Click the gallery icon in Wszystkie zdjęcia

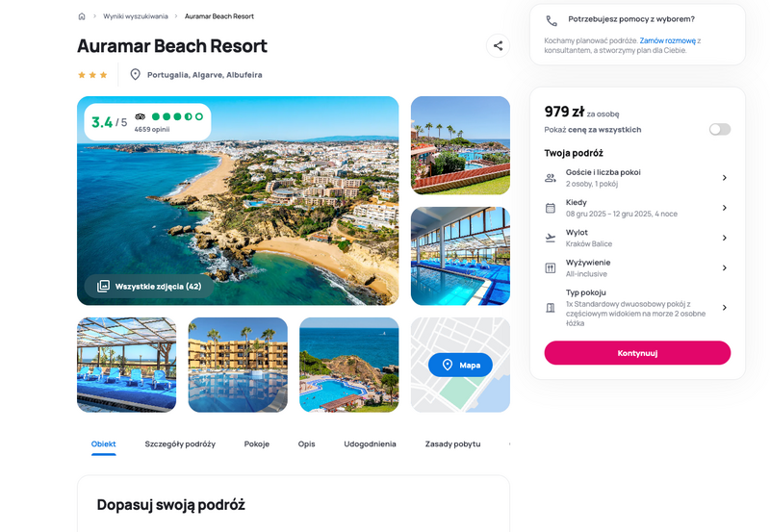[103, 286]
